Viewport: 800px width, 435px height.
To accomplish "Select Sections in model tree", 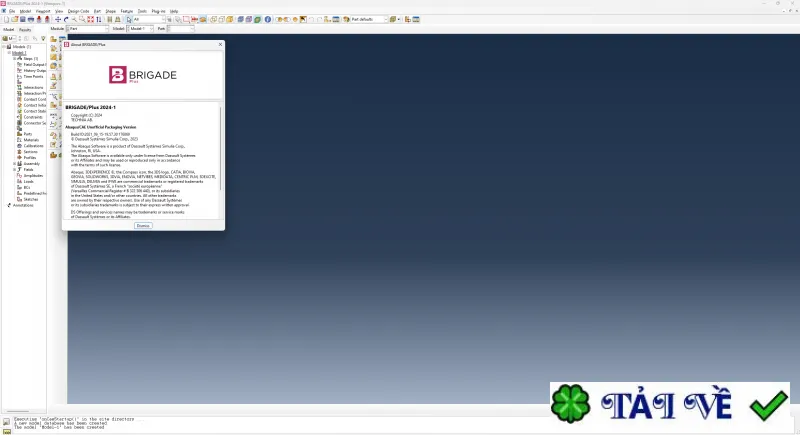I will [x=31, y=151].
